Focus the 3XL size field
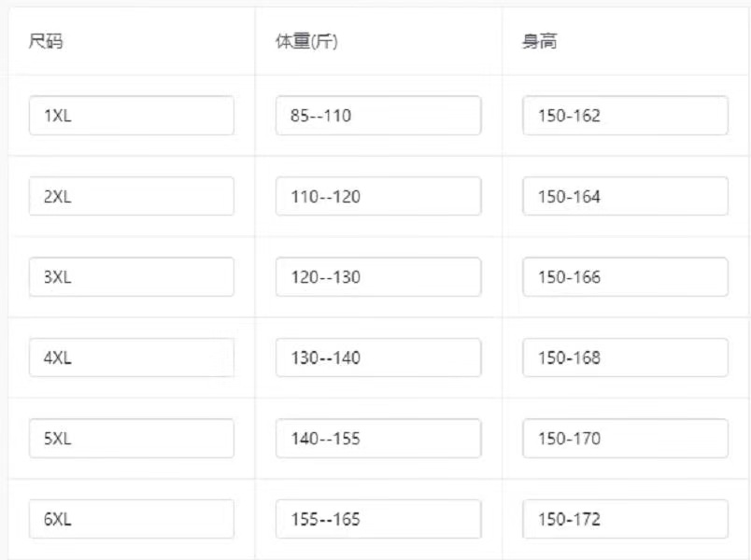The width and height of the screenshot is (751, 560). (132, 277)
